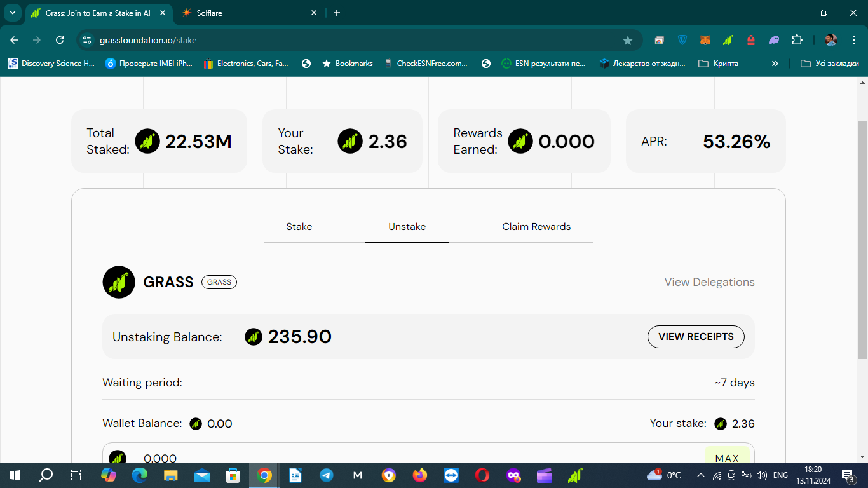Bookmark this page with the star icon
Viewport: 868px width, 488px height.
628,40
